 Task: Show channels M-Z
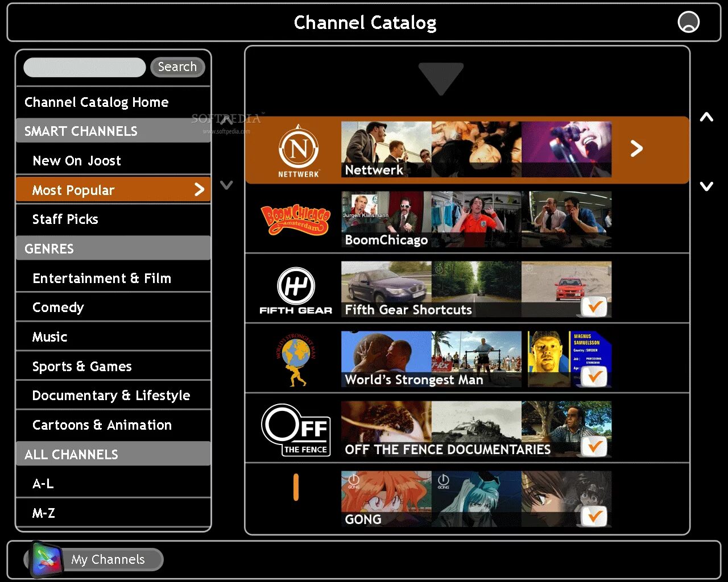[x=113, y=513]
